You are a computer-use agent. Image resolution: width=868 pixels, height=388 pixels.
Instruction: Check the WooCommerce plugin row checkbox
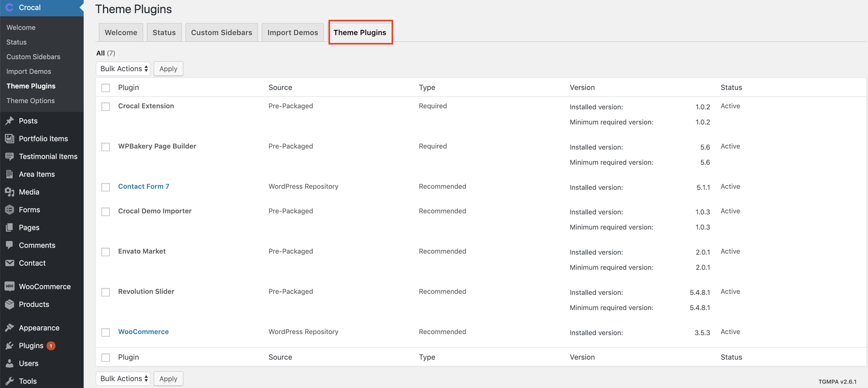(105, 333)
